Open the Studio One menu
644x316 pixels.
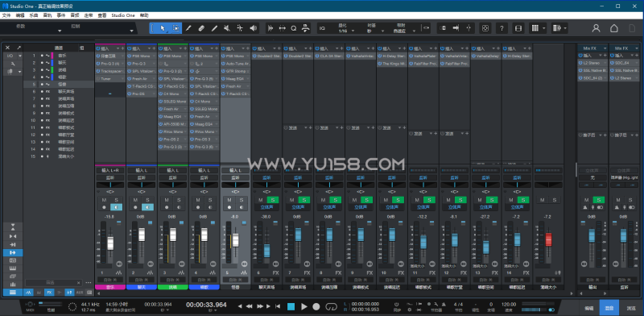(x=123, y=15)
